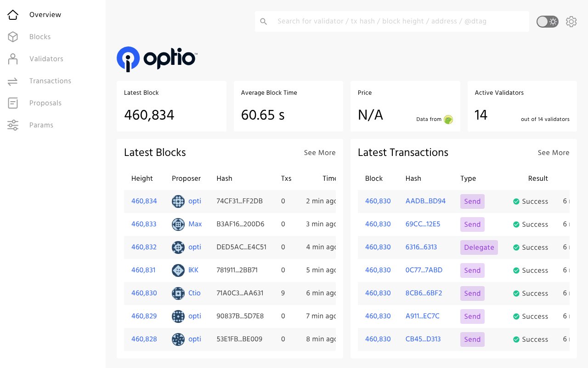The height and width of the screenshot is (368, 588).
Task: Click the search magnifier icon
Action: [x=264, y=21]
